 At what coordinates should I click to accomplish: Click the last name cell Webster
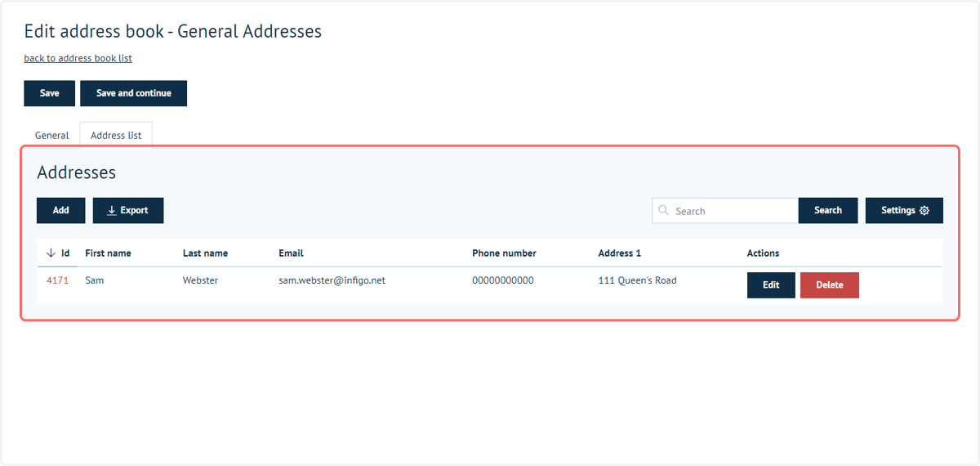(200, 280)
